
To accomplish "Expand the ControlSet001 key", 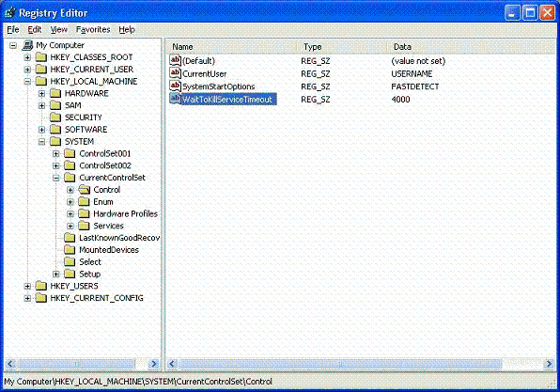I will click(56, 153).
